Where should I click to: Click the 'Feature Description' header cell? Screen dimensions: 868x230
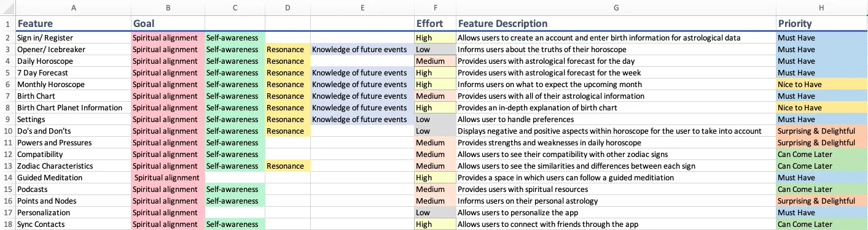point(616,24)
